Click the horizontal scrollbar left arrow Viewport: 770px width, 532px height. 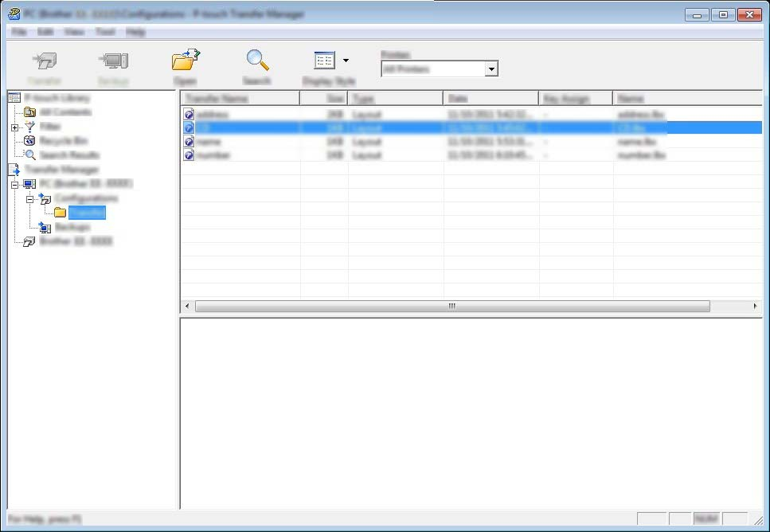187,306
